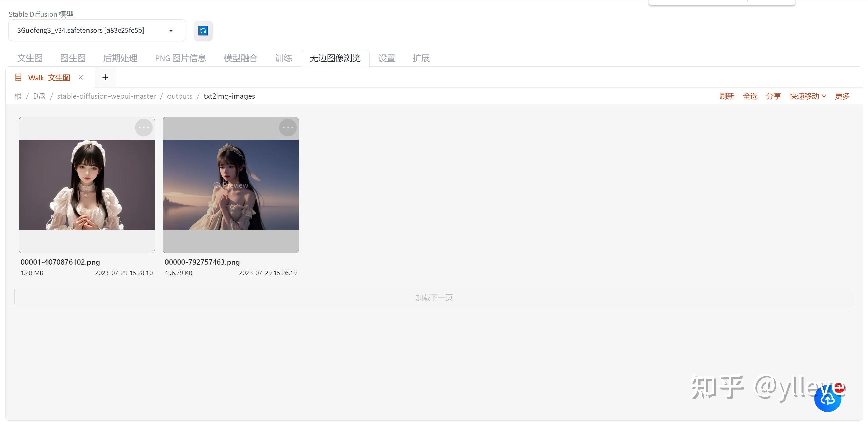Open thumbnail 00001-4070876102.png
Viewport: 868px width, 426px height.
[x=87, y=185]
